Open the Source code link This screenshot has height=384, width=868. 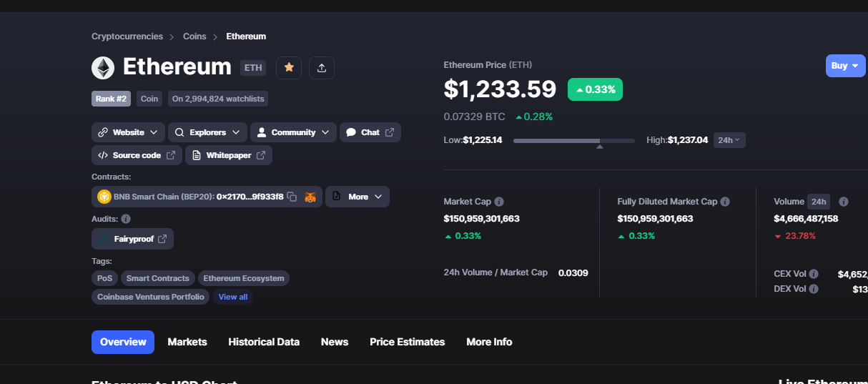point(137,155)
